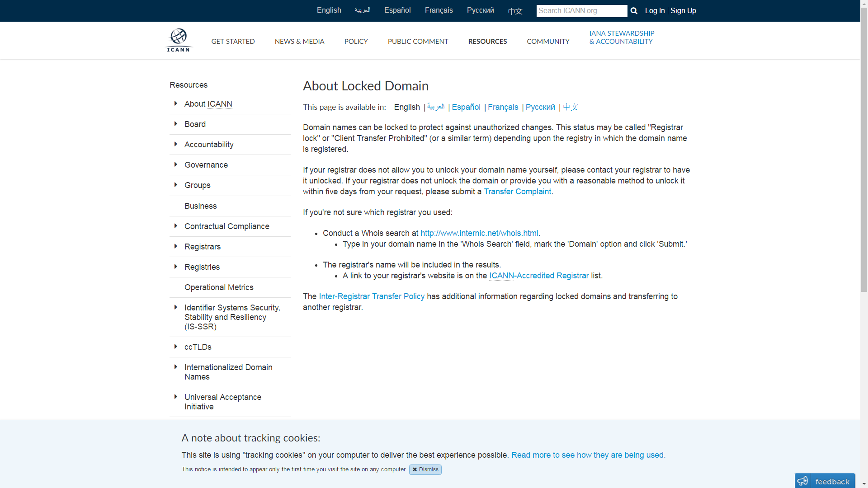Open the PUBLIC COMMENT menu
Screen dimensions: 868x488
[418, 41]
